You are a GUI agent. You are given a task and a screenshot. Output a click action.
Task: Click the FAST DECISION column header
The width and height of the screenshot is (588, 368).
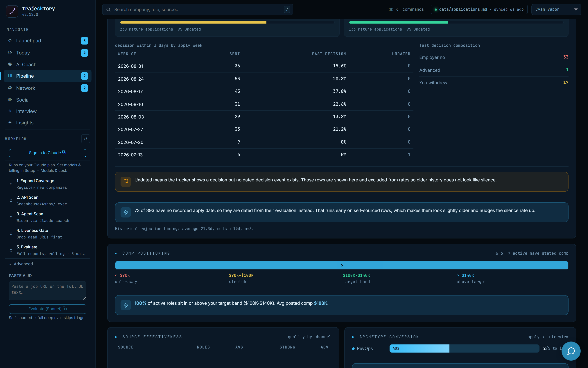[329, 54]
